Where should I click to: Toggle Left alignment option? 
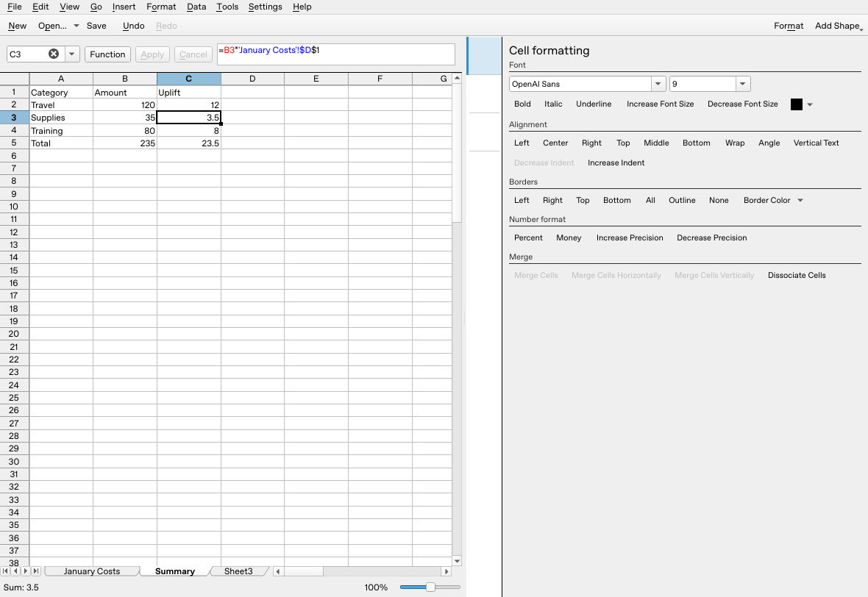522,143
